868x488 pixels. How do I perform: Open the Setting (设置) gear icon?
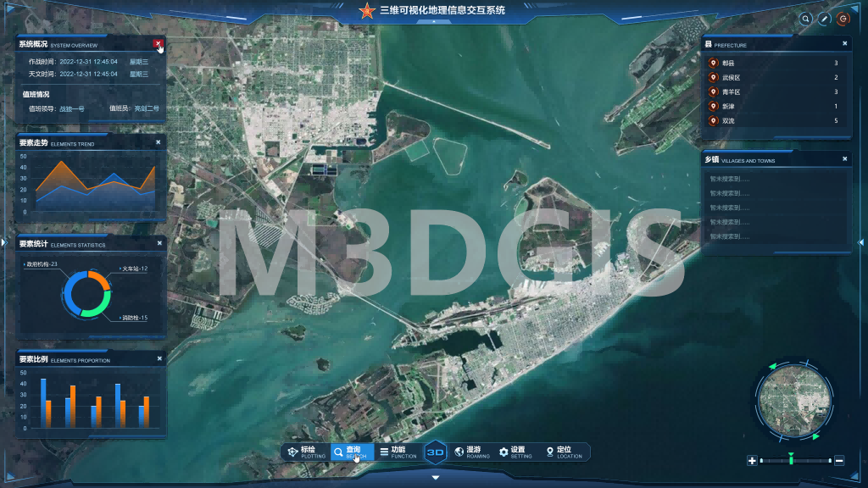pos(504,453)
